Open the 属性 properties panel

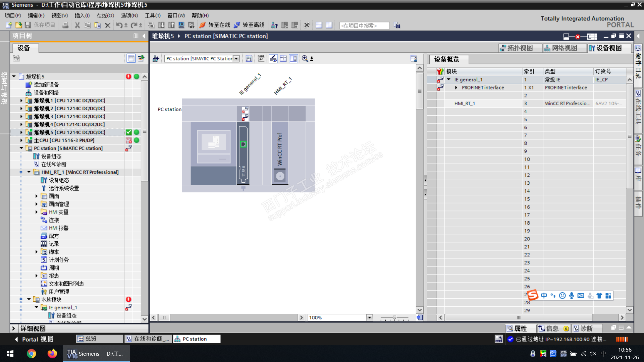[x=517, y=328]
